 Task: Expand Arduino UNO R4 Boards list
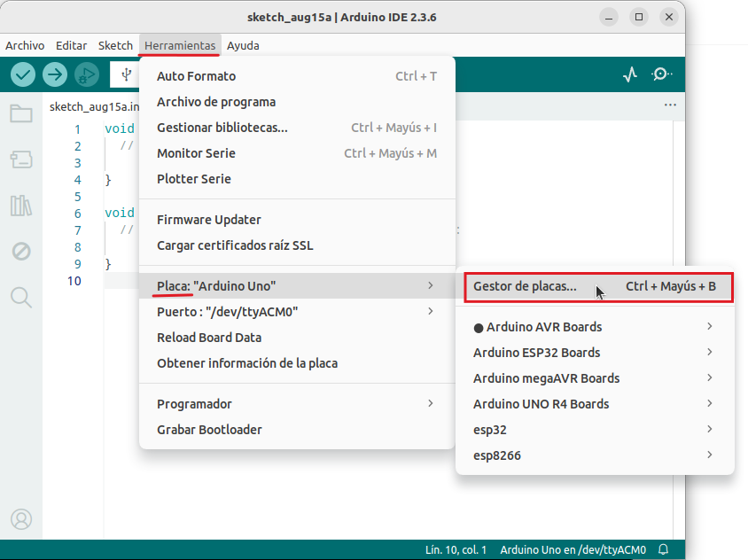[x=595, y=405]
